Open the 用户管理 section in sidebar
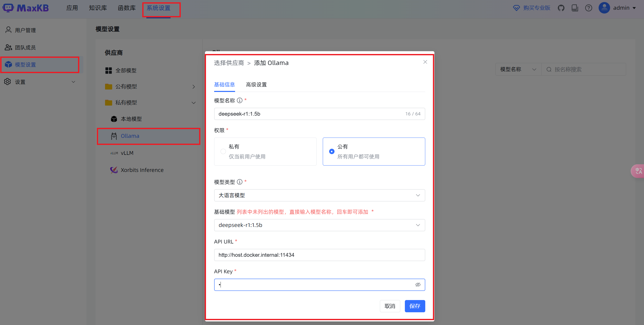644x325 pixels. (25, 30)
